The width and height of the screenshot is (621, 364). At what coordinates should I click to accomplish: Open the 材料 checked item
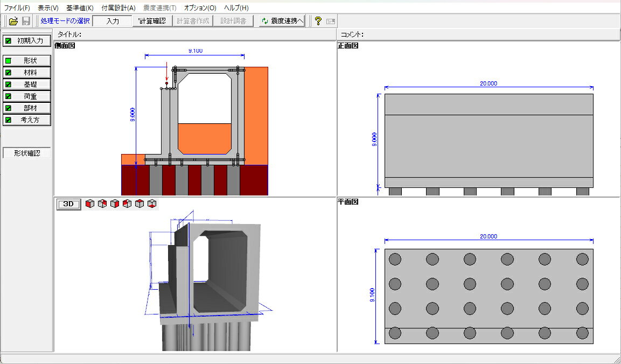27,72
